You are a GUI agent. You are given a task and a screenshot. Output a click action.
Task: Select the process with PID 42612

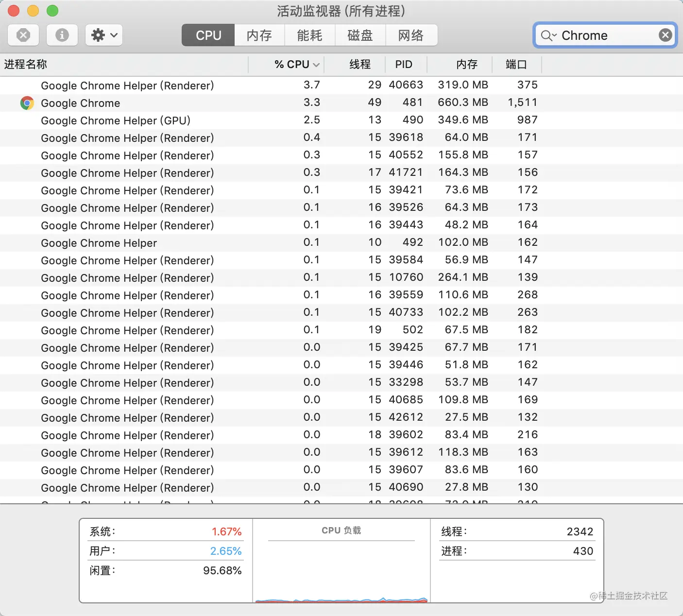pyautogui.click(x=341, y=418)
